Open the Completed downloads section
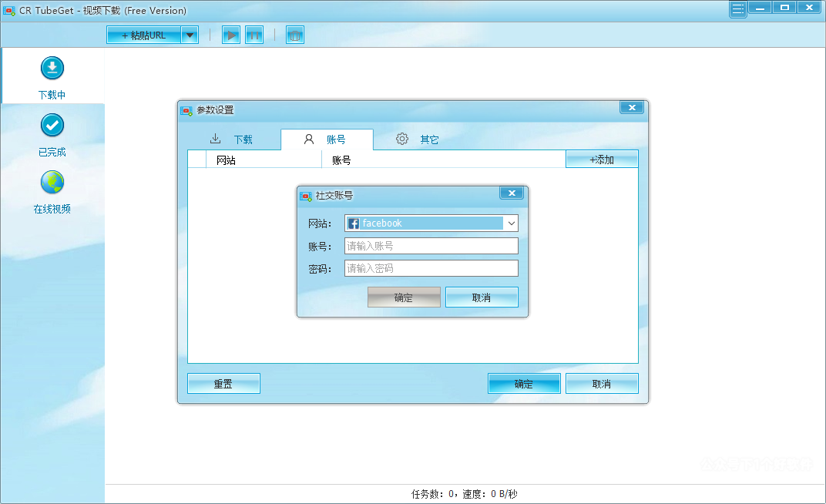826x504 pixels. tap(52, 135)
